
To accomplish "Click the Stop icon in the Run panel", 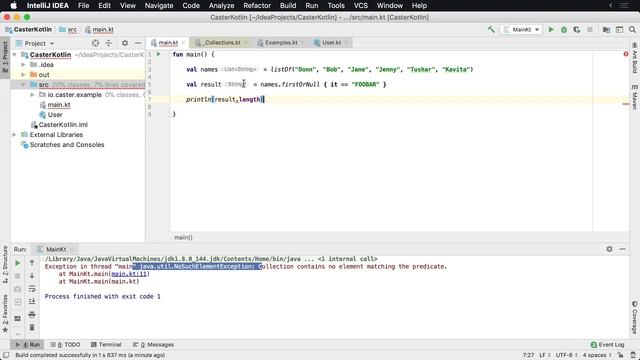I will coord(18,276).
